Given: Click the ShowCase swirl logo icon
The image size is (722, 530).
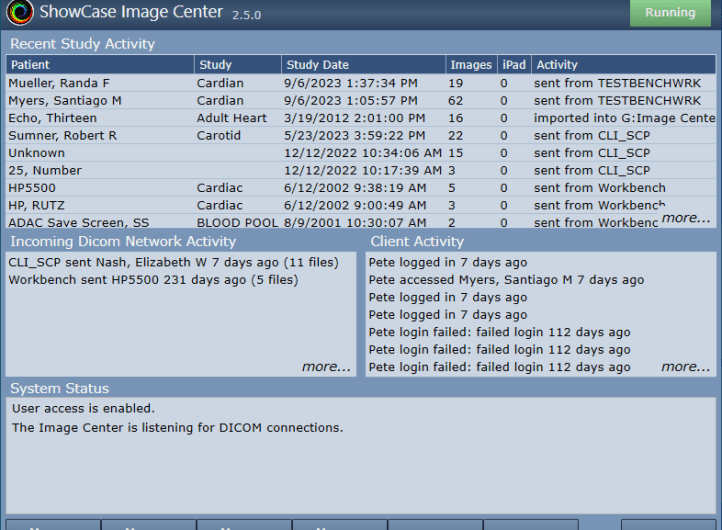Looking at the screenshot, I should 20,12.
